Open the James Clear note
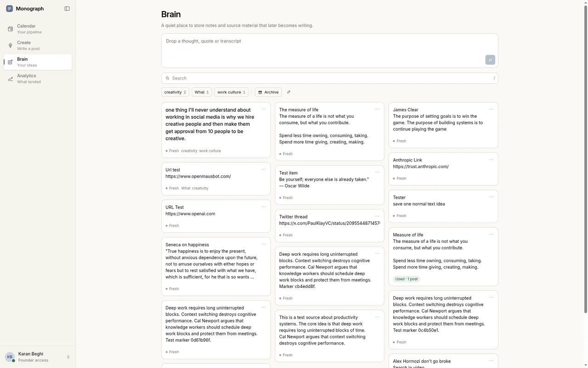Screen dimensions: 588x368 (443, 125)
